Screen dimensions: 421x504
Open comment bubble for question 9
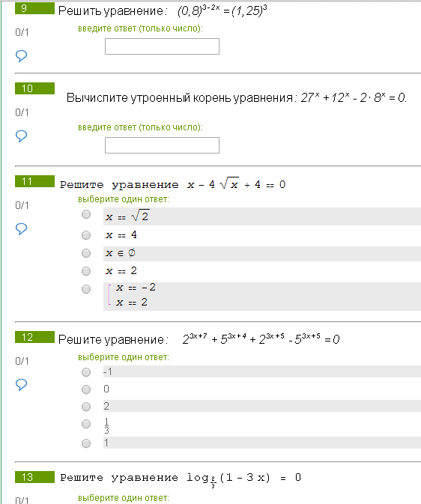21,55
